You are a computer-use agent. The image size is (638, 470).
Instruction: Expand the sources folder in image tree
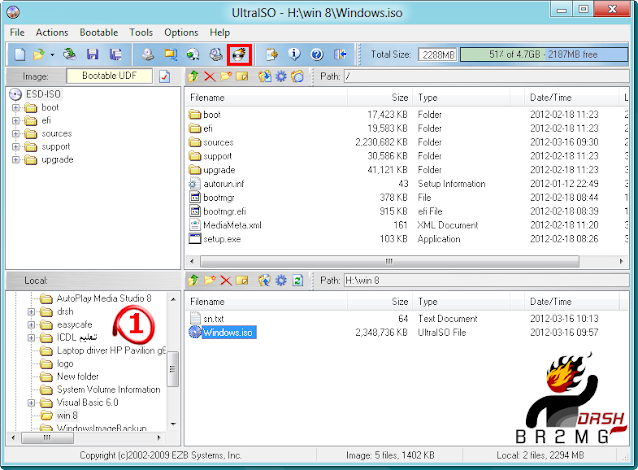(x=15, y=134)
